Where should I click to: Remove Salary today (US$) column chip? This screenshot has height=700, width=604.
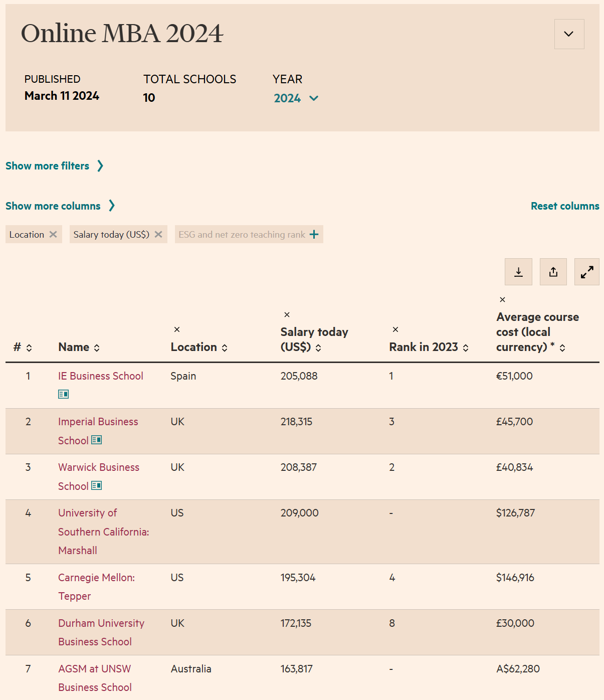(158, 234)
